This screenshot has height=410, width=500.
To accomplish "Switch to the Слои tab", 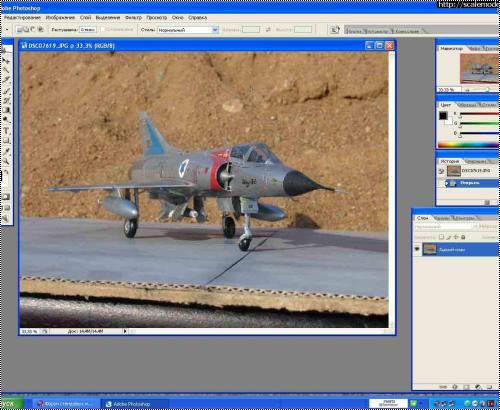I will 422,218.
